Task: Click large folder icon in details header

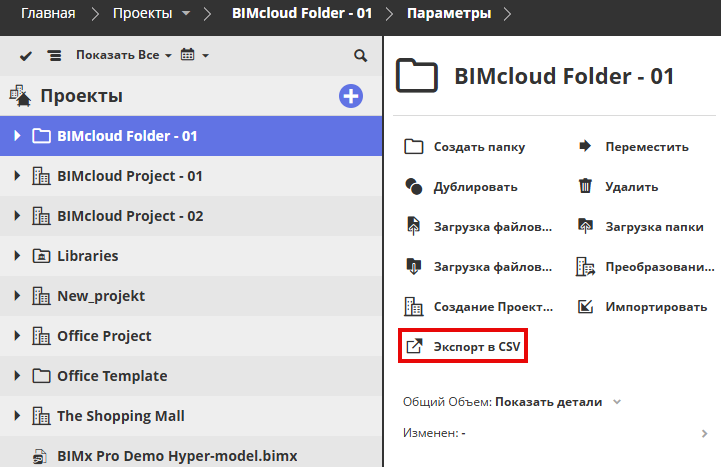Action: pos(417,75)
